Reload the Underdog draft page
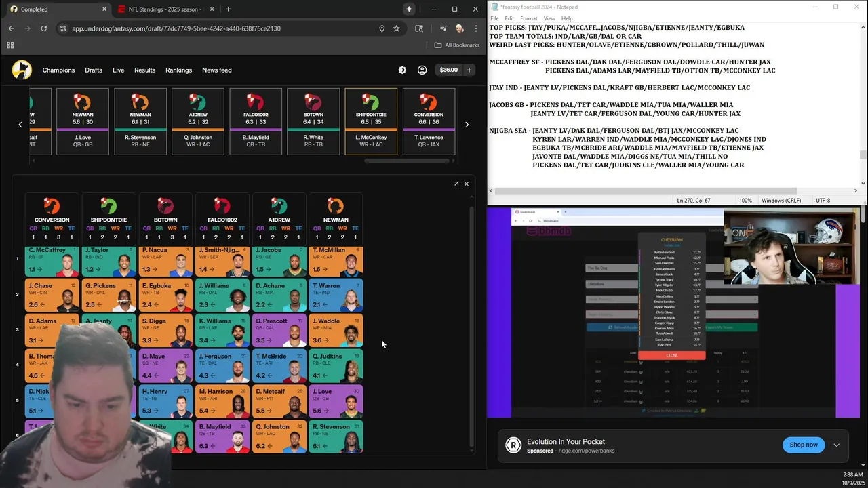The height and width of the screenshot is (488, 868). pyautogui.click(x=43, y=28)
